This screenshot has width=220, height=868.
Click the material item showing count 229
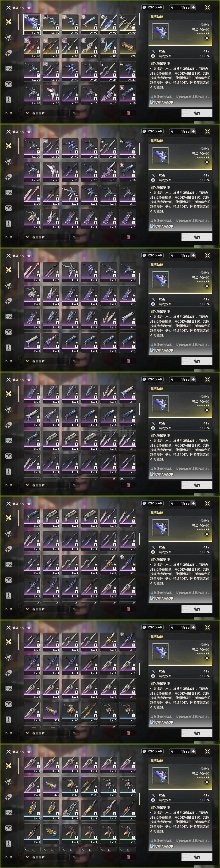click(x=128, y=48)
